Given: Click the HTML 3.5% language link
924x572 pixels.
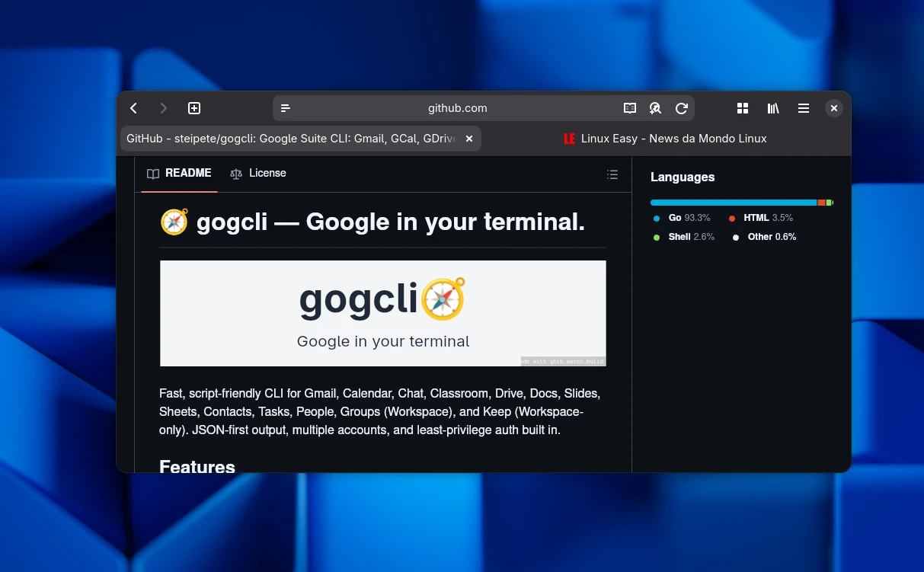Looking at the screenshot, I should coord(767,218).
